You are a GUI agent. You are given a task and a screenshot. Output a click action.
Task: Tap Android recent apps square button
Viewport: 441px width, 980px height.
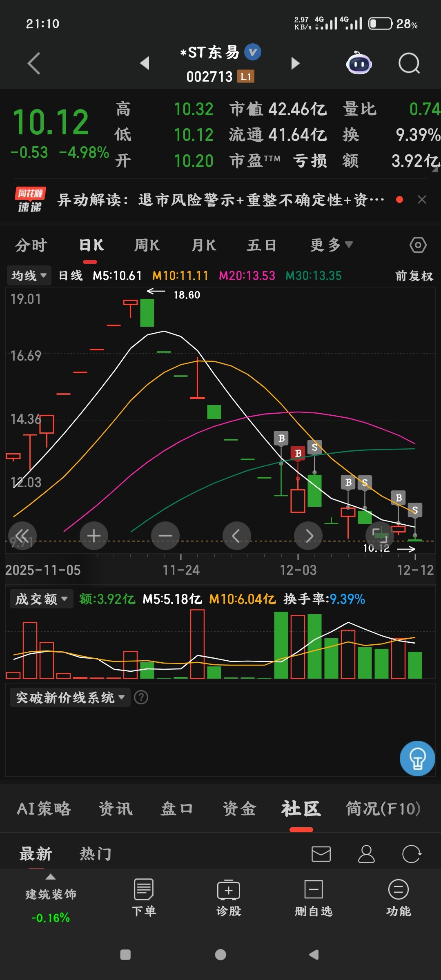pyautogui.click(x=125, y=955)
